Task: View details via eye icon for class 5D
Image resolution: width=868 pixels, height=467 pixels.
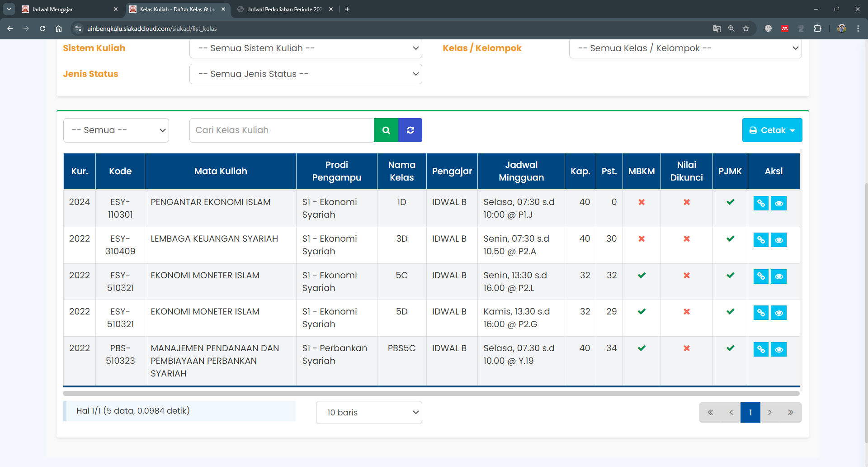Action: click(x=778, y=313)
